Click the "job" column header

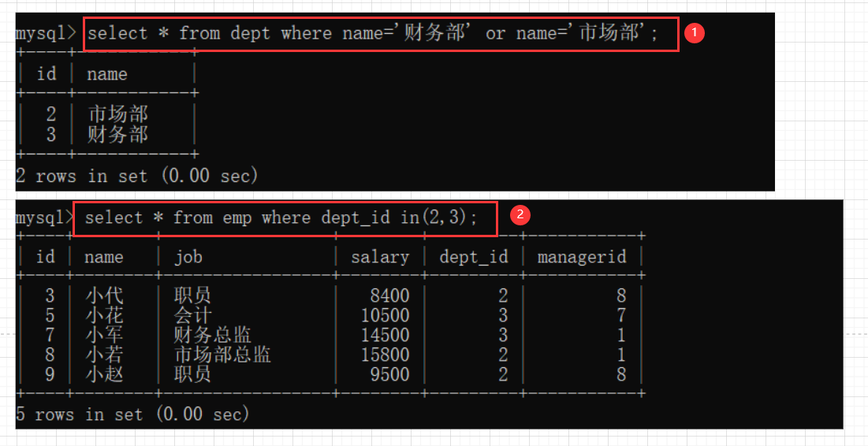pos(188,258)
